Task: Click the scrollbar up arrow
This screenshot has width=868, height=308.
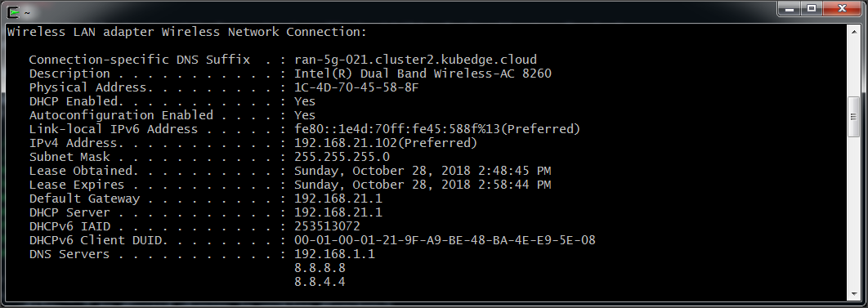Action: click(x=853, y=31)
